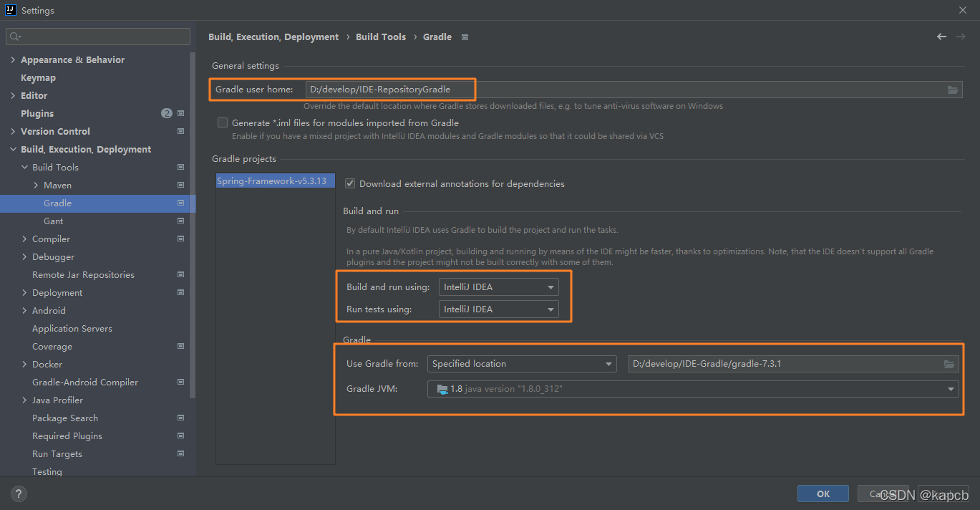Click the project-level icon on Required Plugins row
Screen dimensions: 980x510
(x=180, y=436)
